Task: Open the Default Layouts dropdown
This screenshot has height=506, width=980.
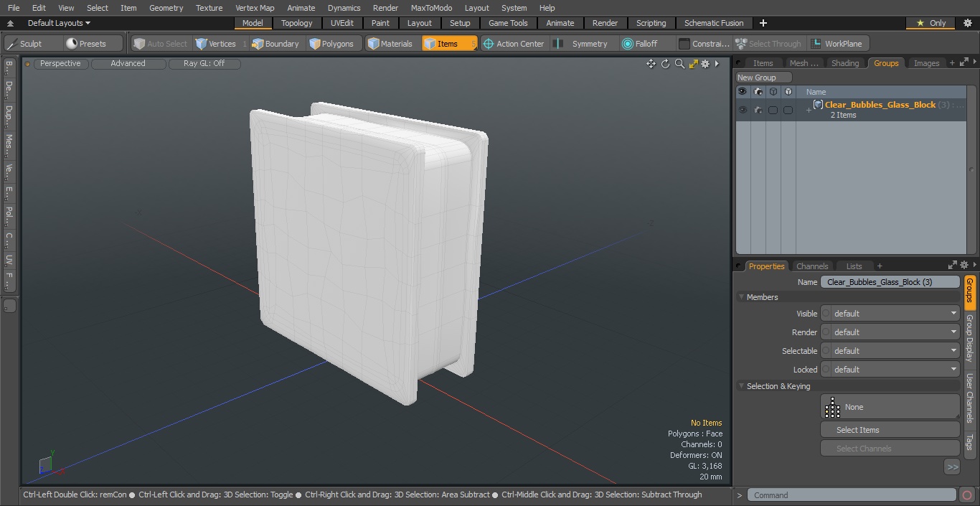Action: (x=59, y=23)
